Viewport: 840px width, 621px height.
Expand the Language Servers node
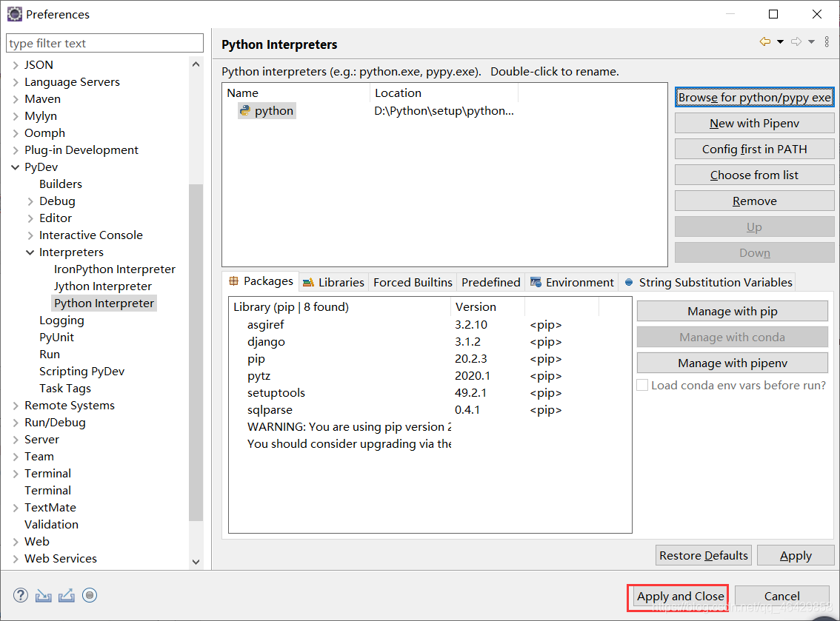[16, 82]
